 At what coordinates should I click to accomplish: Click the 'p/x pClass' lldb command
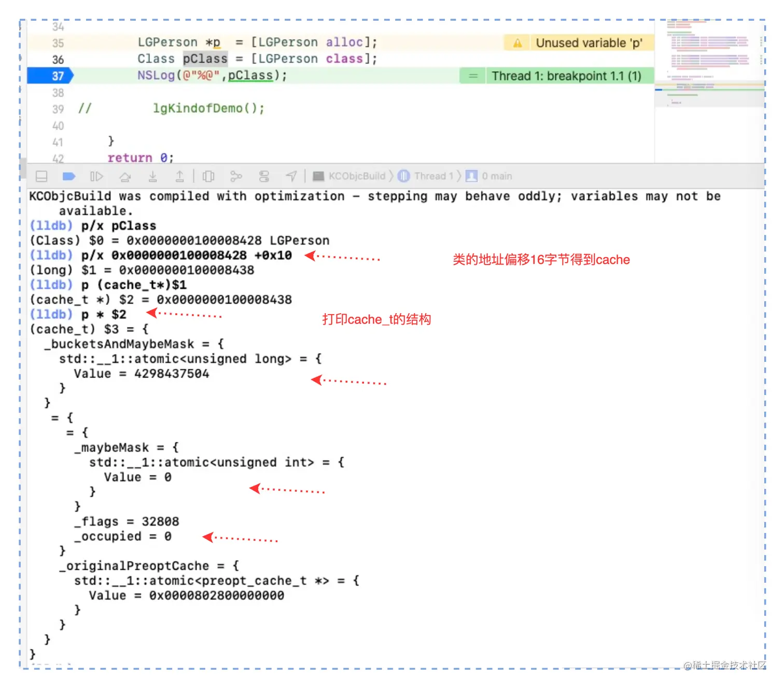pyautogui.click(x=119, y=226)
